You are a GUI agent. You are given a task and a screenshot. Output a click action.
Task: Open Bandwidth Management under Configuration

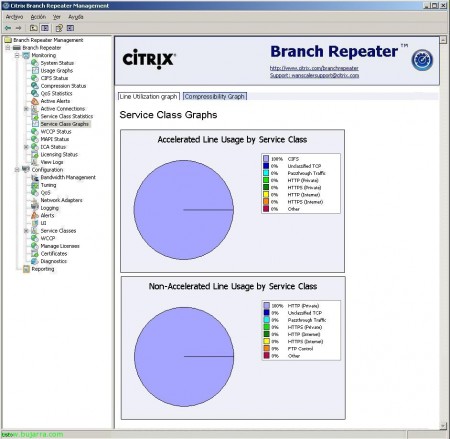68,177
